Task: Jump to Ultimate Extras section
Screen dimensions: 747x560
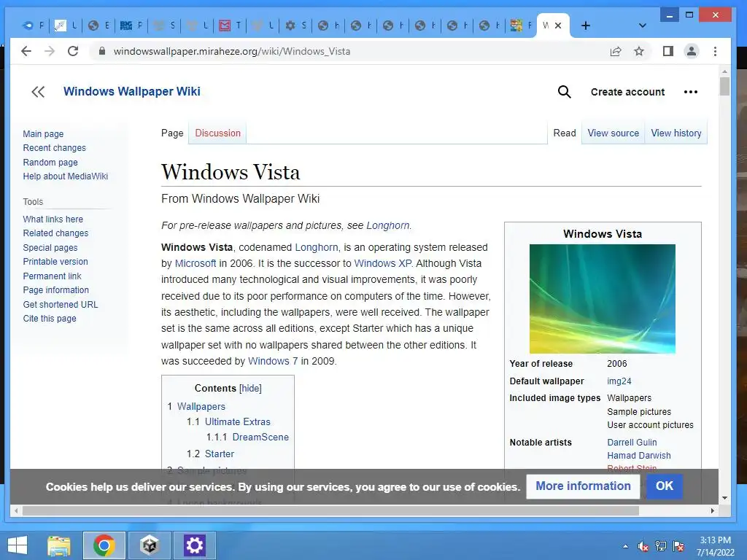Action: [237, 421]
